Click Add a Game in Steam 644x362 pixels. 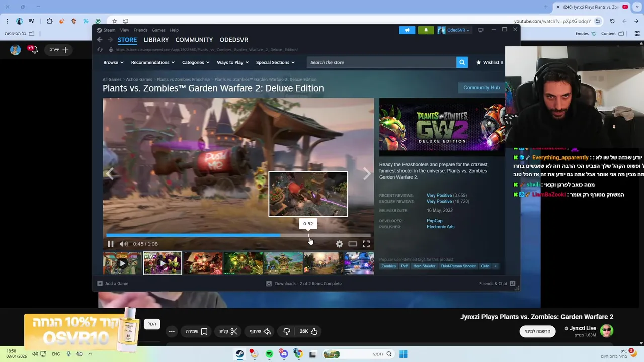coord(113,284)
